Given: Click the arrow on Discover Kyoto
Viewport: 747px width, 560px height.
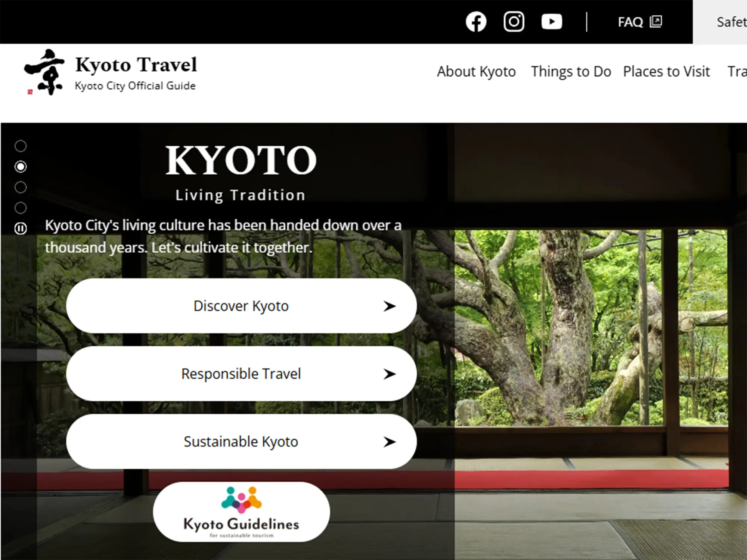Looking at the screenshot, I should 389,306.
